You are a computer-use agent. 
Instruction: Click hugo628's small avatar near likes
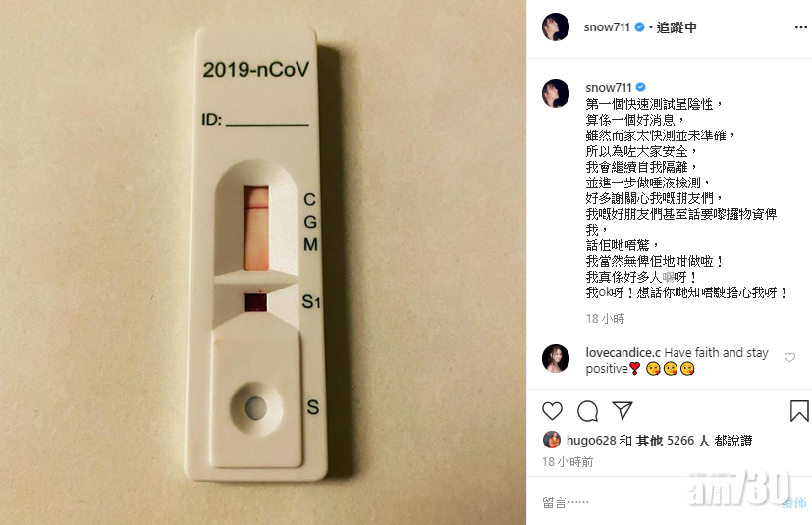(x=552, y=440)
